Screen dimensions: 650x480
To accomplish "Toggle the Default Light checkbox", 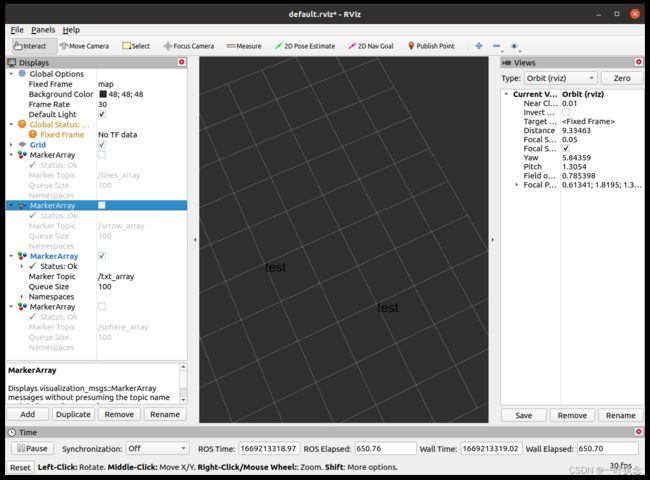I will tap(102, 114).
